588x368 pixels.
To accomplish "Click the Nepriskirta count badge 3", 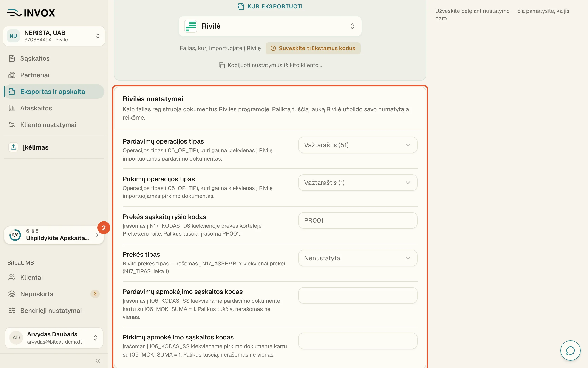I will point(95,294).
